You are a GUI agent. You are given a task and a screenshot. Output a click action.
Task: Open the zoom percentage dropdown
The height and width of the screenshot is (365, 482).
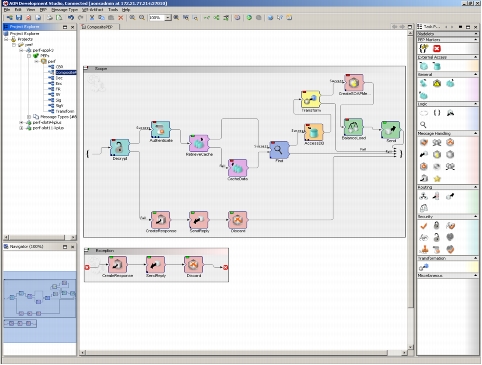(x=168, y=18)
